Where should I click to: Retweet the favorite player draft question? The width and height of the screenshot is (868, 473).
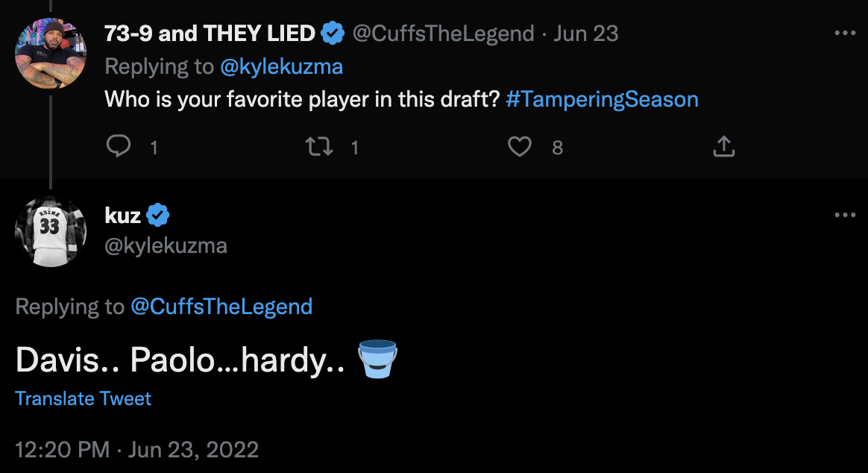(319, 147)
